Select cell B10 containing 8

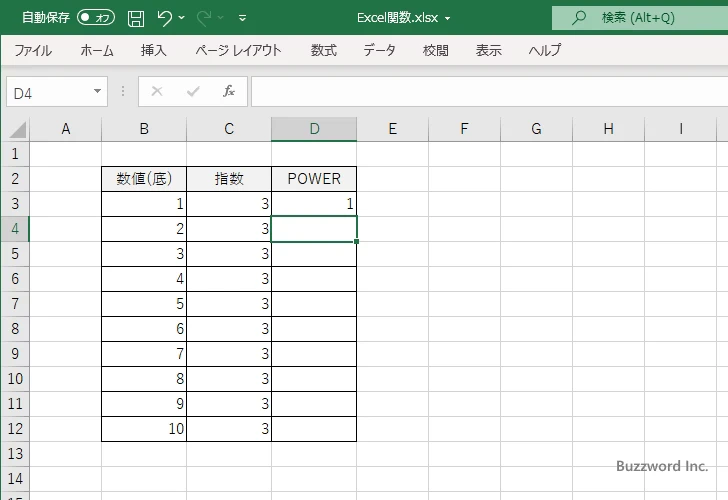144,379
